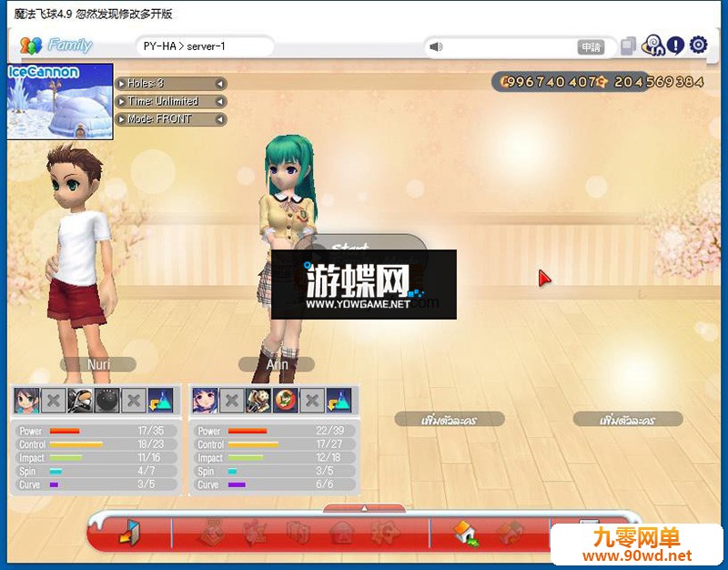Screen dimensions: 728x570
Task: Click the fifth faded icon in red bar
Action: (385, 533)
